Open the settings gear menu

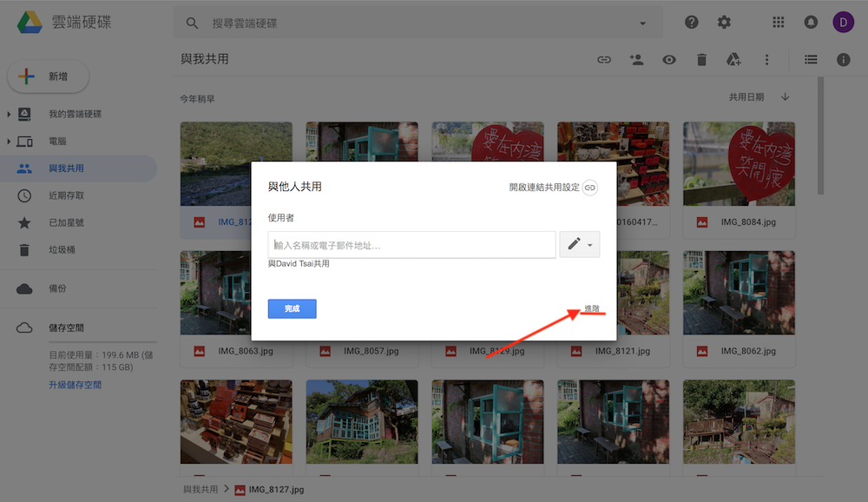[724, 23]
